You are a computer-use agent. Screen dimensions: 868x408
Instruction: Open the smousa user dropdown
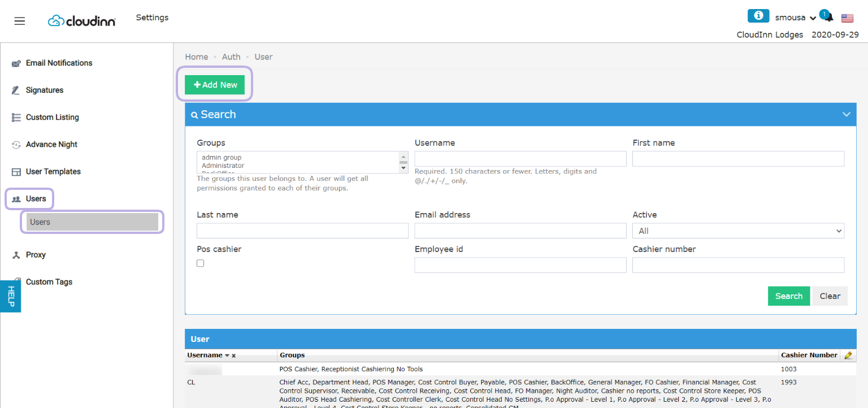point(796,18)
